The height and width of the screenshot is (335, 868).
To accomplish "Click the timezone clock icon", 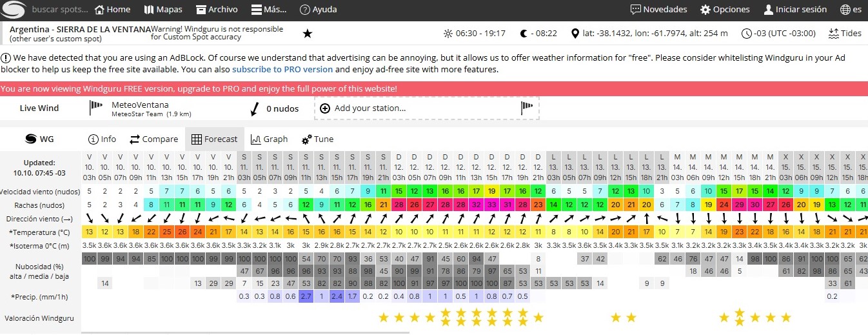I will click(x=747, y=34).
